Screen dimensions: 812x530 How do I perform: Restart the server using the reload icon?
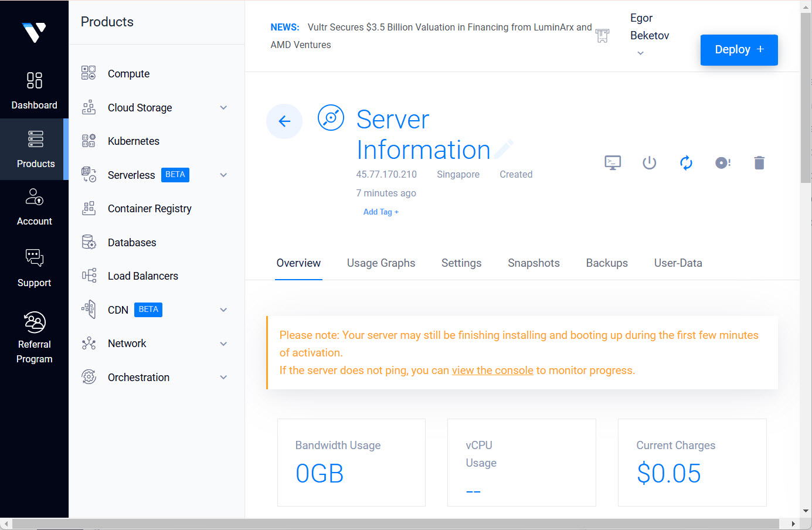pos(686,162)
